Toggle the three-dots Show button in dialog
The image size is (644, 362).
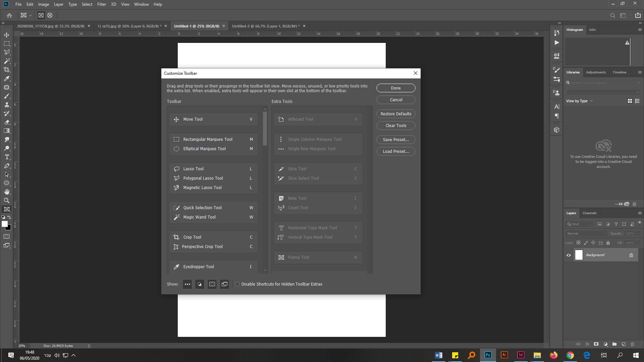pos(187,284)
